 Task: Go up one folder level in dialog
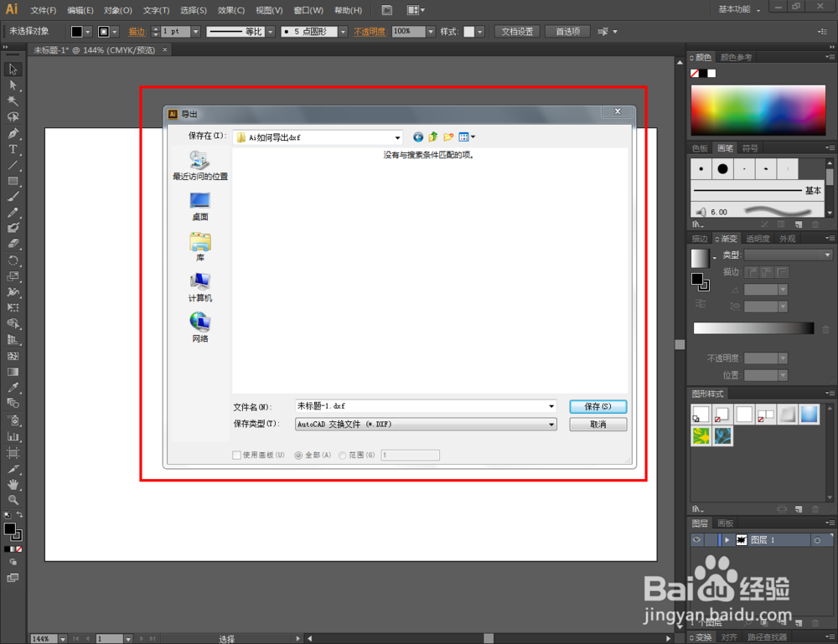[x=433, y=137]
